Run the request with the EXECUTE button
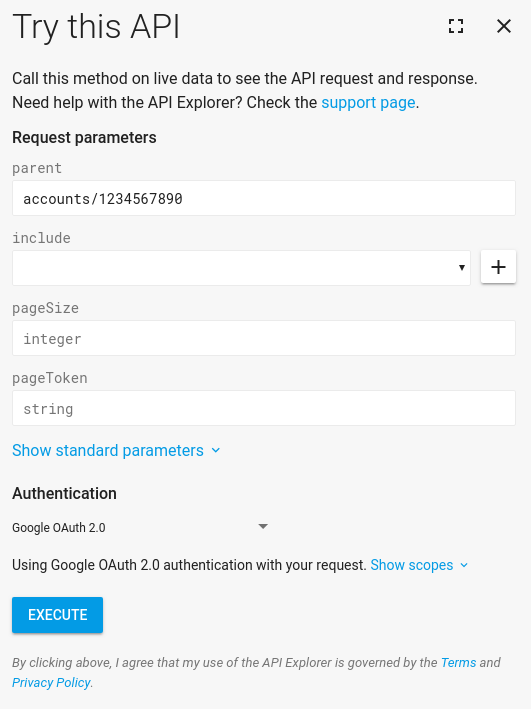This screenshot has height=709, width=531. 57,615
